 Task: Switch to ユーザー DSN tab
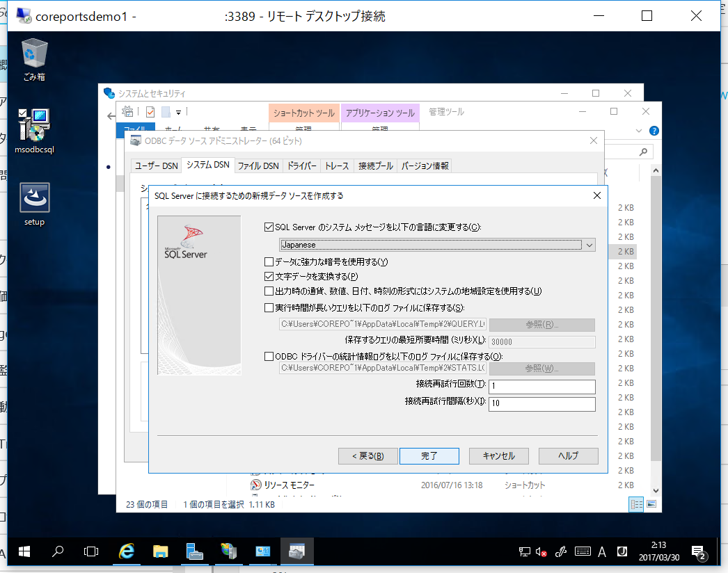click(157, 166)
